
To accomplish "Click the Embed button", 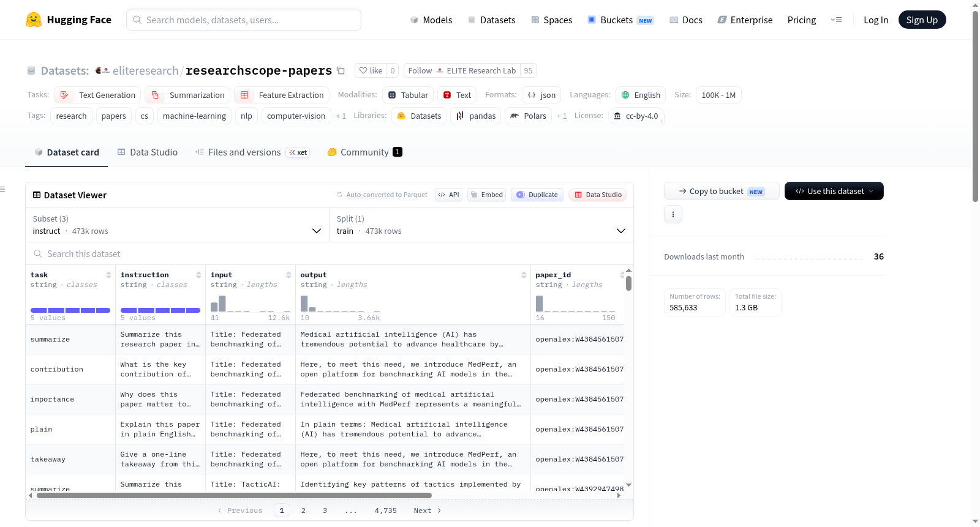I will tap(486, 195).
